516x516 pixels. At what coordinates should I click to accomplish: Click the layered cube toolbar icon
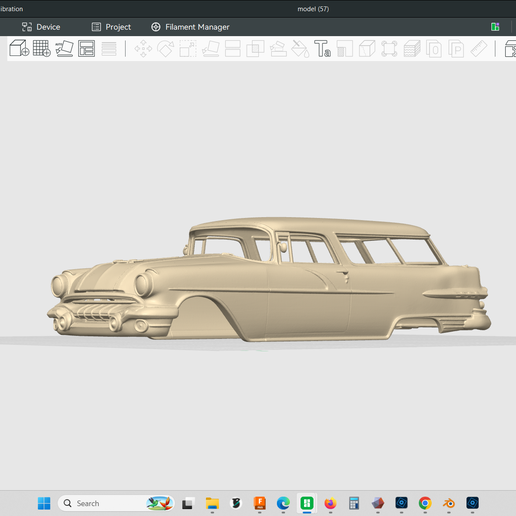412,49
